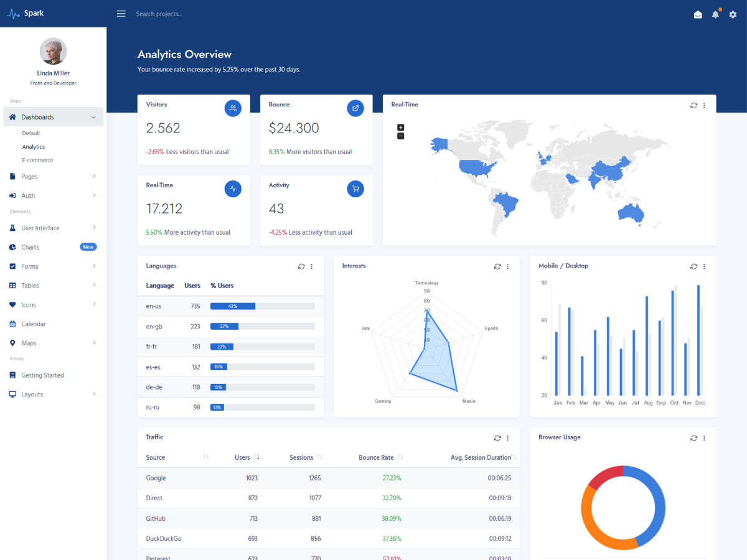747x560 pixels.
Task: Click the pulse icon on the Real-Time card
Action: pyautogui.click(x=233, y=189)
